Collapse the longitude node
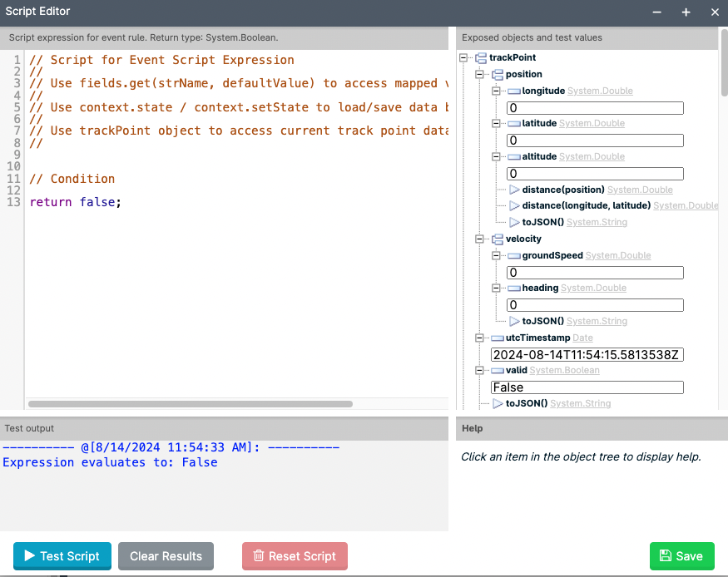Screen dimensions: 728x577 (496, 91)
